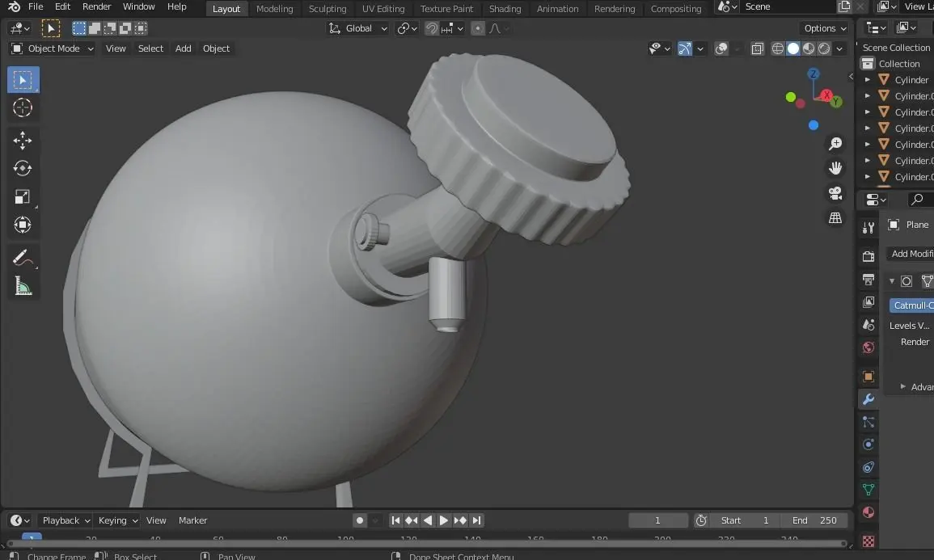934x560 pixels.
Task: Select the Annotate pencil tool
Action: click(x=23, y=258)
